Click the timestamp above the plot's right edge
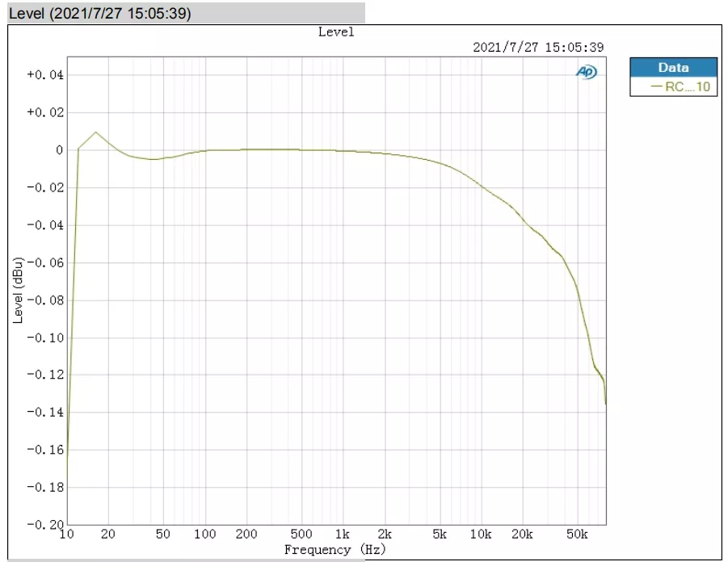Screen dimensions: 728x562 538,48
